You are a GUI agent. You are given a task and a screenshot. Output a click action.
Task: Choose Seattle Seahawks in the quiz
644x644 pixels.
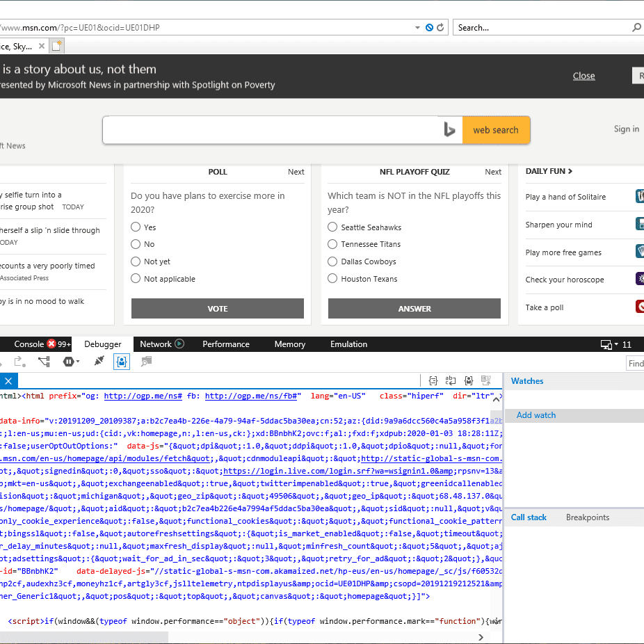click(x=332, y=227)
